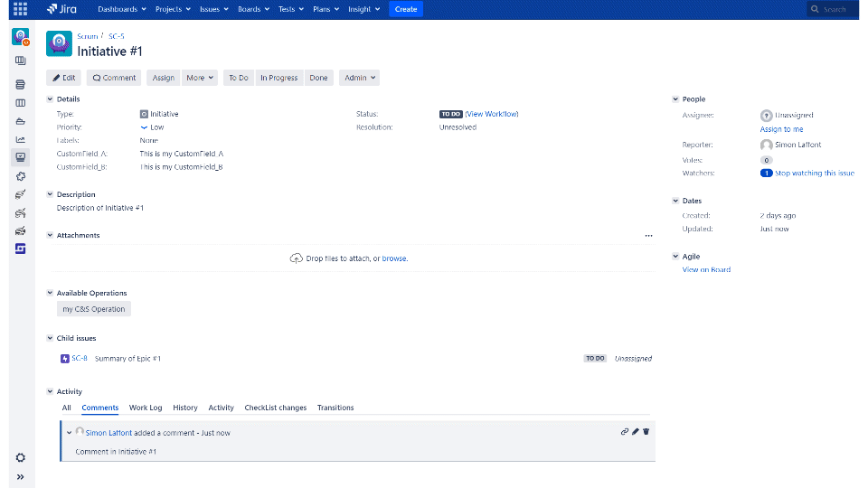Collapse the Details section
Screen dimensions: 868x488
point(50,99)
